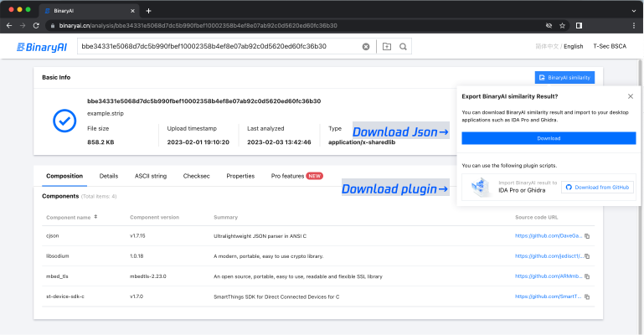This screenshot has width=644, height=335.
Task: Copy the st-device-sdk-c source URL
Action: click(x=587, y=296)
